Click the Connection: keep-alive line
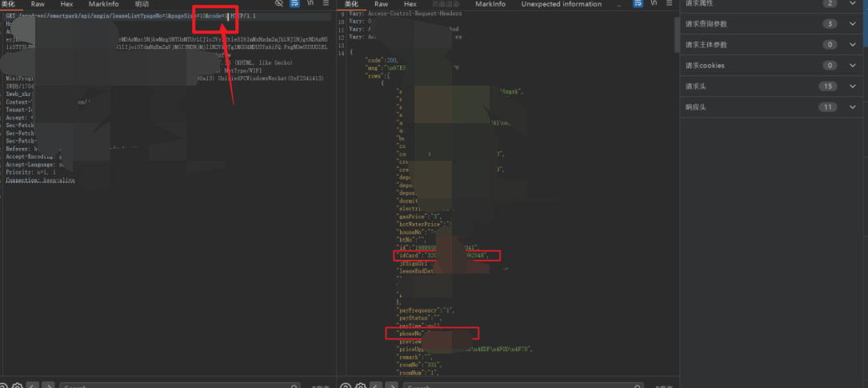The height and width of the screenshot is (388, 868). (x=40, y=181)
